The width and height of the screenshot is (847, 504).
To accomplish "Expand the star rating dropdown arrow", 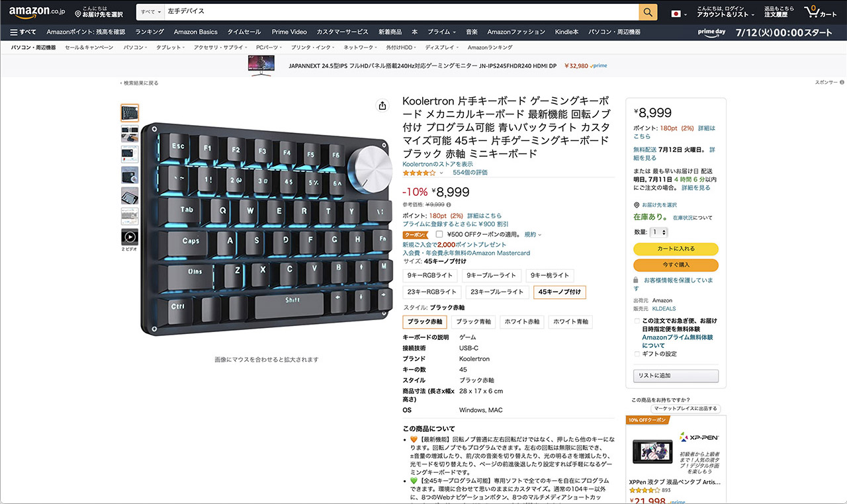I will (442, 173).
